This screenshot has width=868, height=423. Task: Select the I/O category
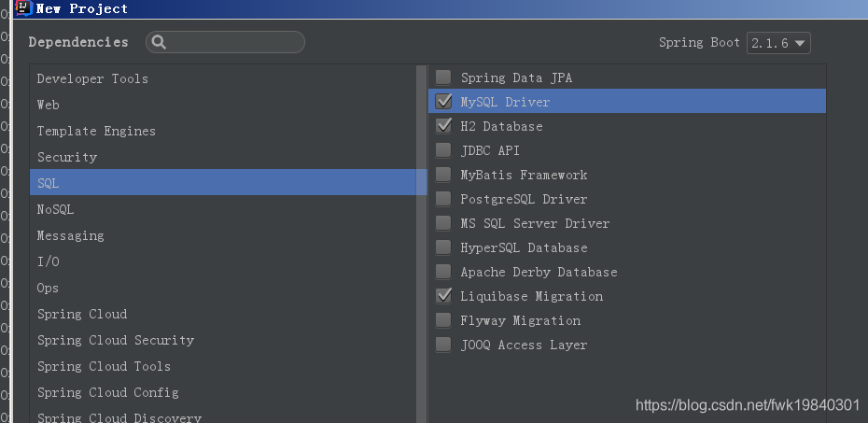click(x=223, y=261)
